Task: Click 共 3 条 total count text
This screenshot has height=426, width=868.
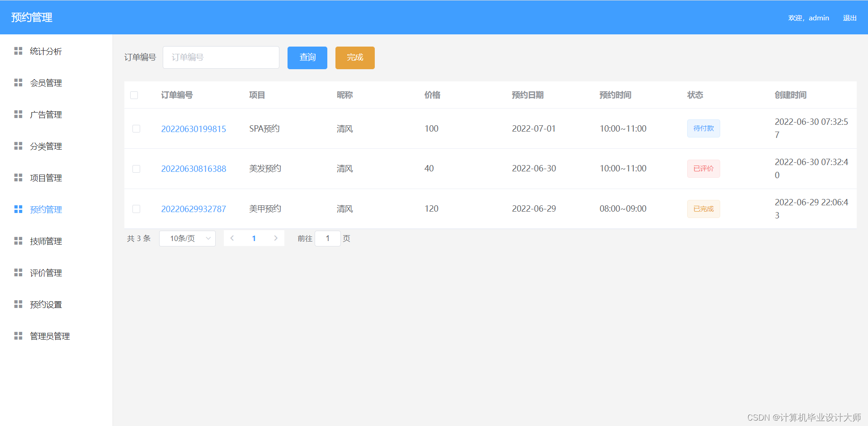Action: (139, 238)
